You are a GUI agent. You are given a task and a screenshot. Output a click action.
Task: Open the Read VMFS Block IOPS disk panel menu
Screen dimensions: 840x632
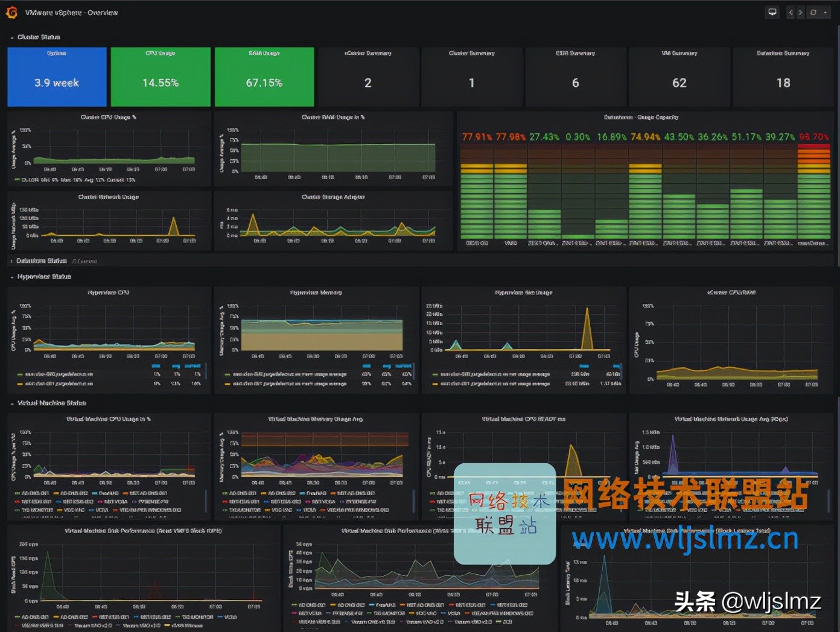coord(143,531)
